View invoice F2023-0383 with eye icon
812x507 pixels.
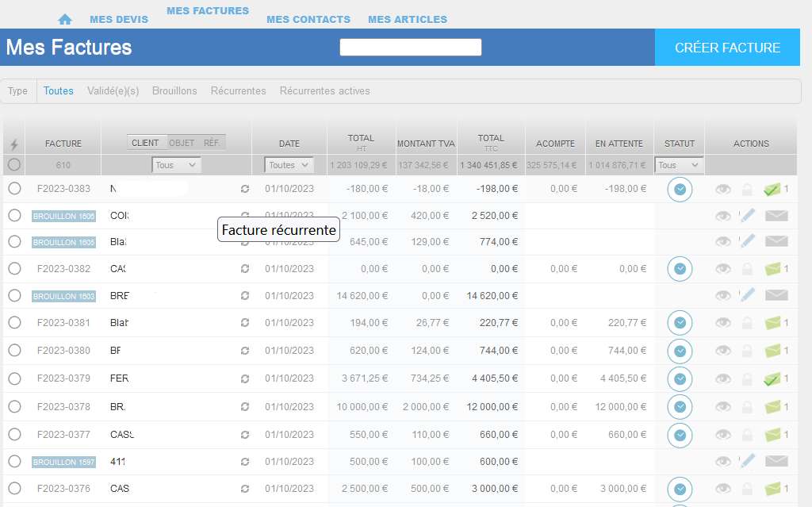pos(723,189)
